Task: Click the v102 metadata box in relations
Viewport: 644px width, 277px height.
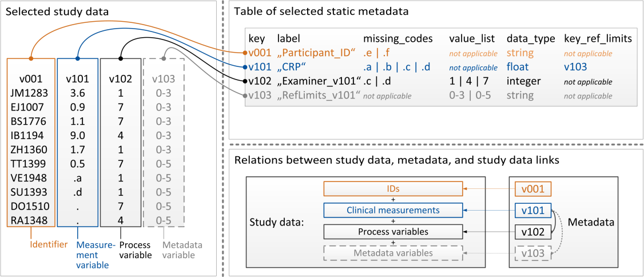Action: pos(532,231)
